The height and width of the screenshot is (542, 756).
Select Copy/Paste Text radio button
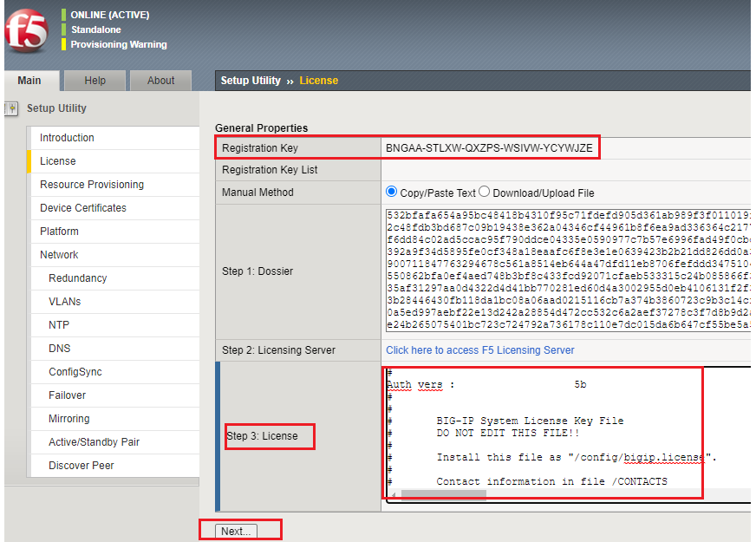(x=392, y=192)
